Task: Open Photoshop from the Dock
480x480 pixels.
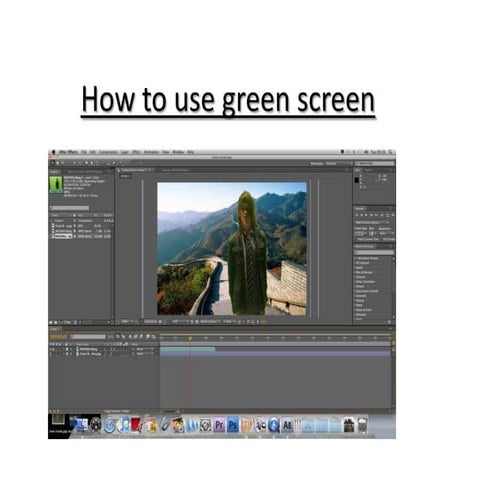Action: click(233, 425)
